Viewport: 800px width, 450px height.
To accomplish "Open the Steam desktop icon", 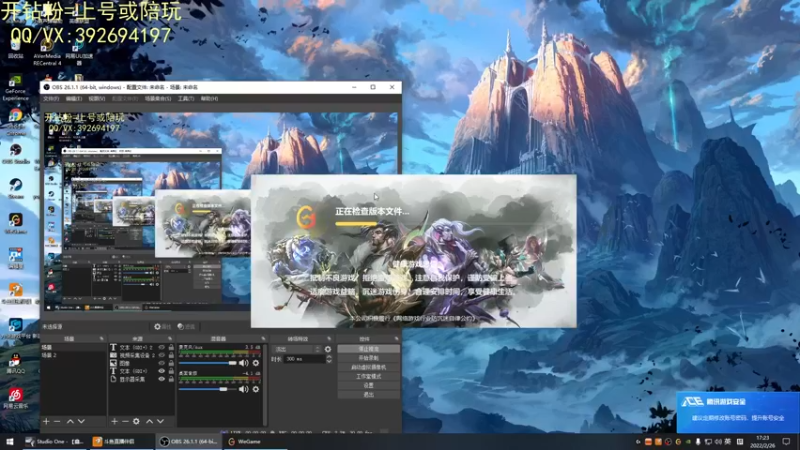I will click(16, 188).
